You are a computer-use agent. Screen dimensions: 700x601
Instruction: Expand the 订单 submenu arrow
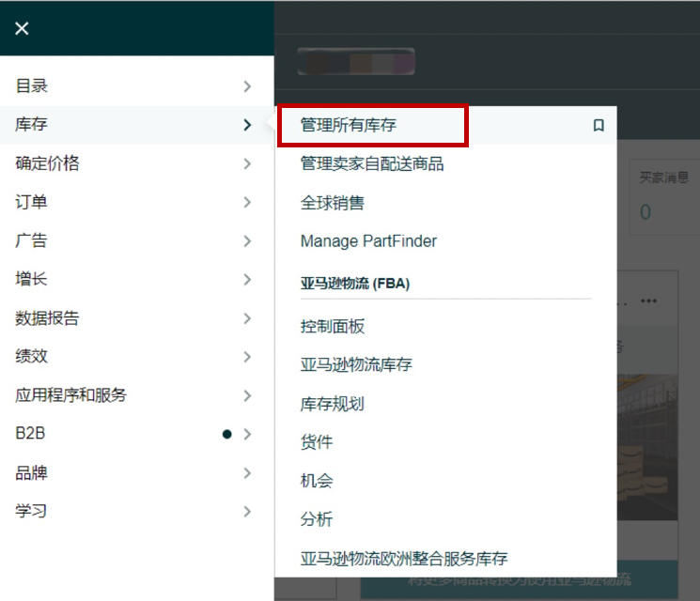pos(247,202)
